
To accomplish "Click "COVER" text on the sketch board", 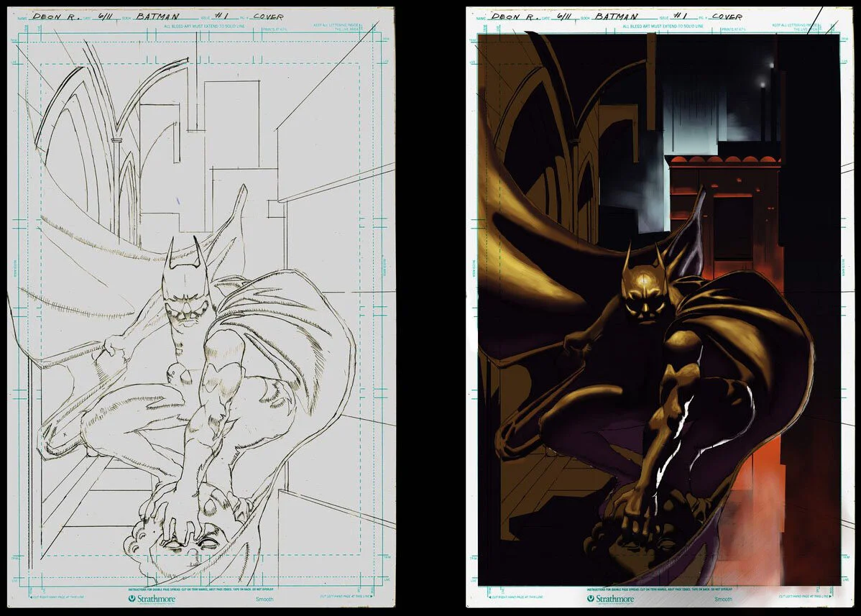I will click(268, 17).
